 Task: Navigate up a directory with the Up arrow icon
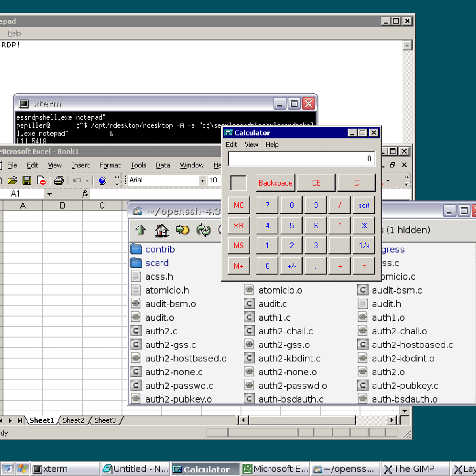(140, 230)
